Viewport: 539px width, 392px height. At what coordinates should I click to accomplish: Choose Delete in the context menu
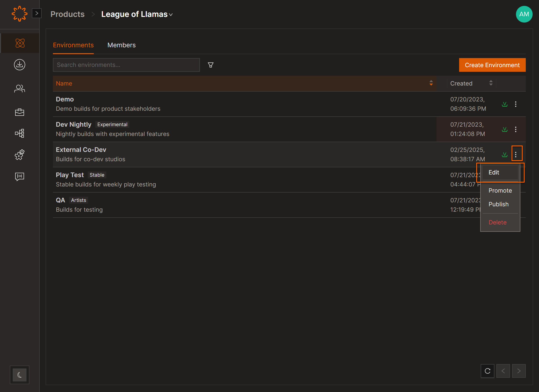(x=497, y=222)
